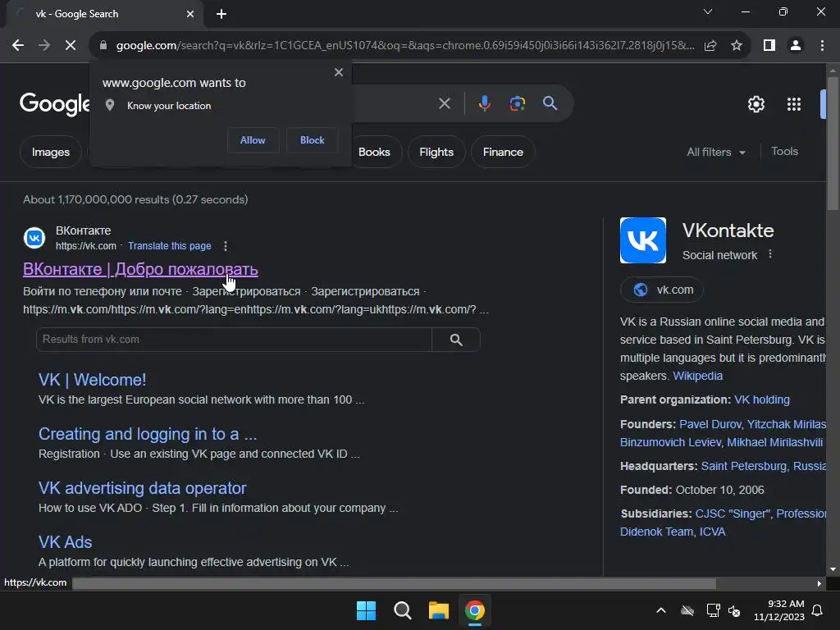This screenshot has width=840, height=630.
Task: Search by image with Google Lens icon
Action: click(x=517, y=103)
